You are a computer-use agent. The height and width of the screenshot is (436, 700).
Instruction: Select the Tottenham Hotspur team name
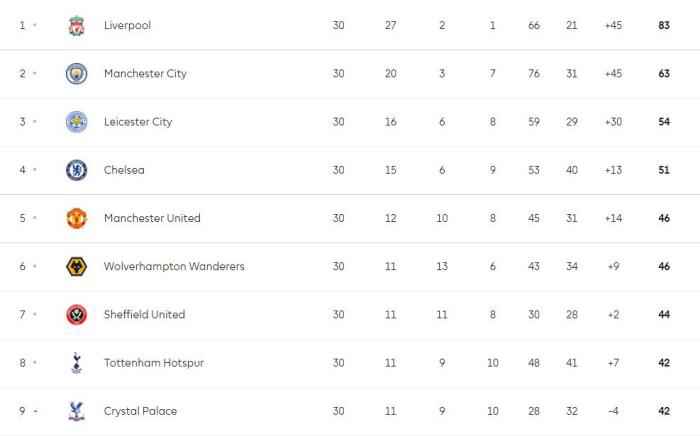[x=154, y=362]
